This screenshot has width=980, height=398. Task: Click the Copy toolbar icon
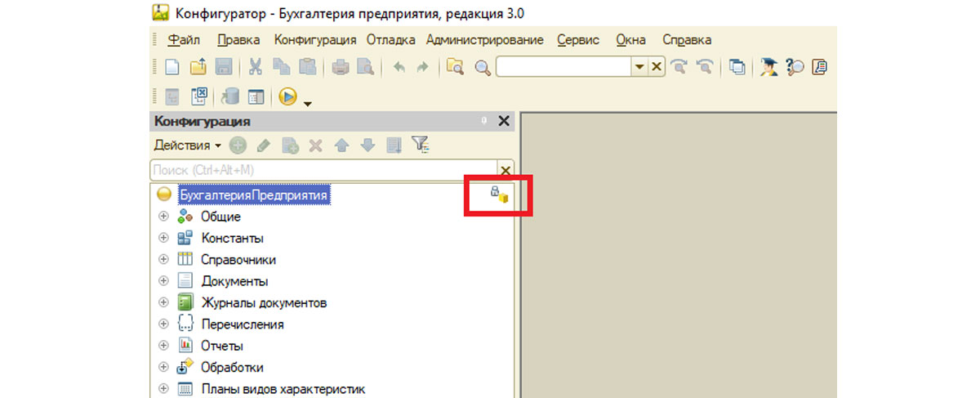281,67
